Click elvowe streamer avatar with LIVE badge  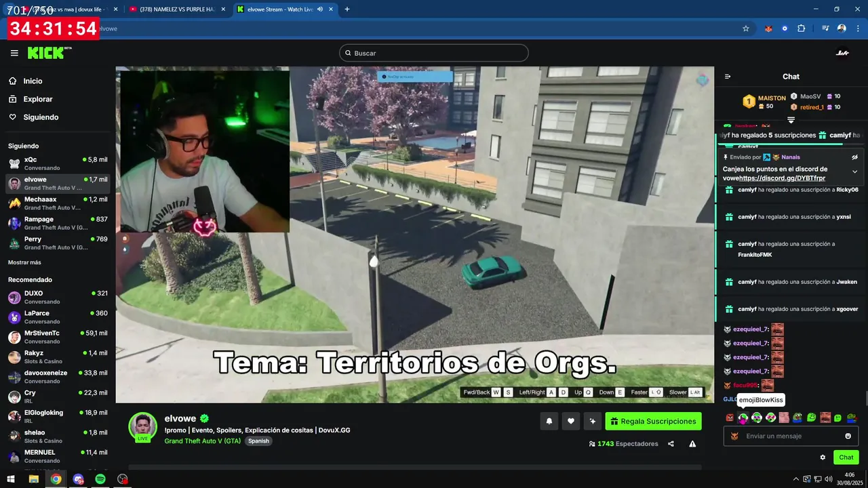pos(143,427)
